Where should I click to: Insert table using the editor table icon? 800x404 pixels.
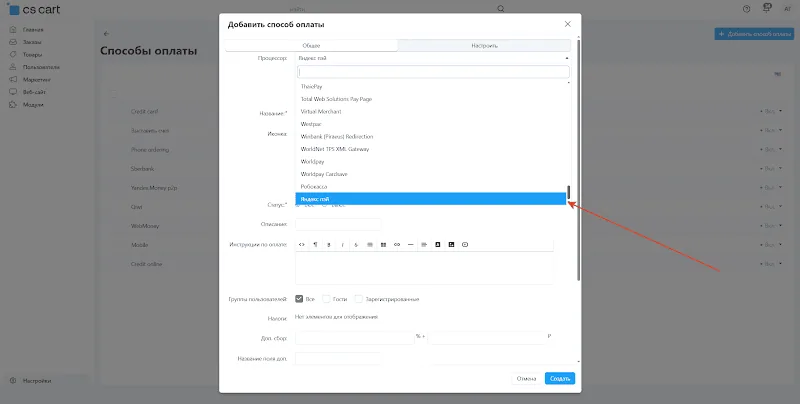383,245
